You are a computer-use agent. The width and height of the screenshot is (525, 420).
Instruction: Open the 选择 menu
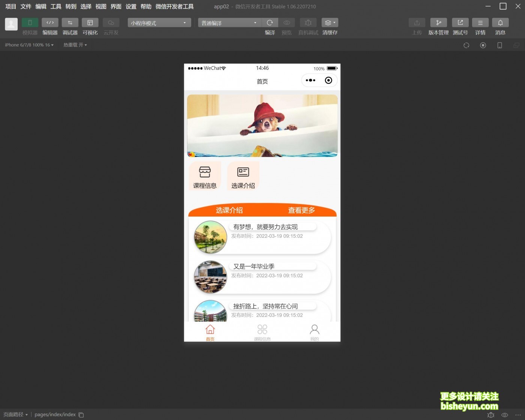(86, 6)
